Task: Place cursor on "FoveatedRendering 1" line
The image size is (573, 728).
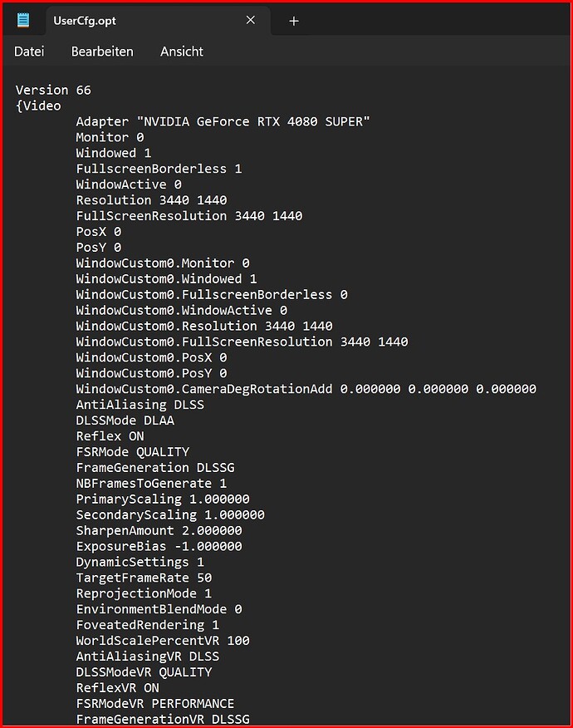Action: (147, 624)
